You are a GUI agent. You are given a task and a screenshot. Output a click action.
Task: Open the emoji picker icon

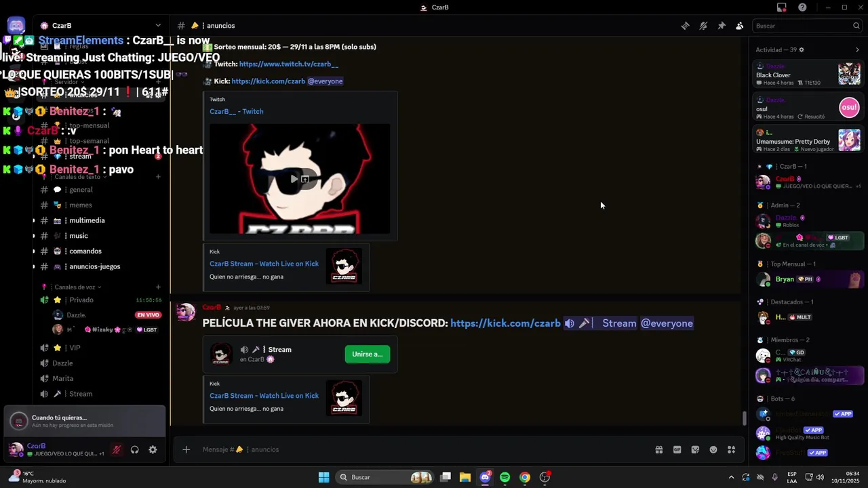[713, 449]
